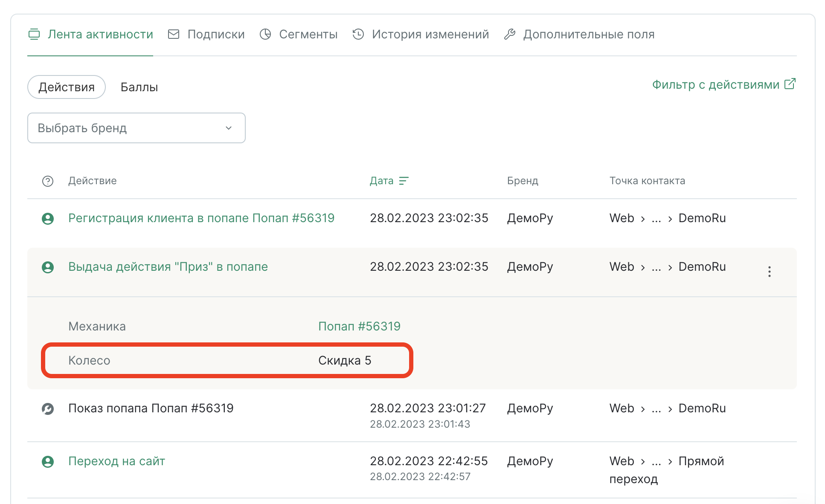Open three-dot menu in Выдача действия row
825x504 pixels.
tap(770, 272)
